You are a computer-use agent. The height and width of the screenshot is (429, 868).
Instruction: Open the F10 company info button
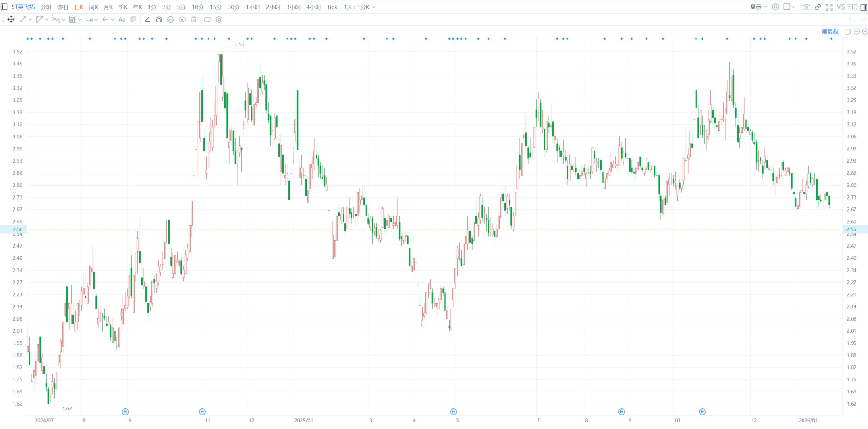852,7
